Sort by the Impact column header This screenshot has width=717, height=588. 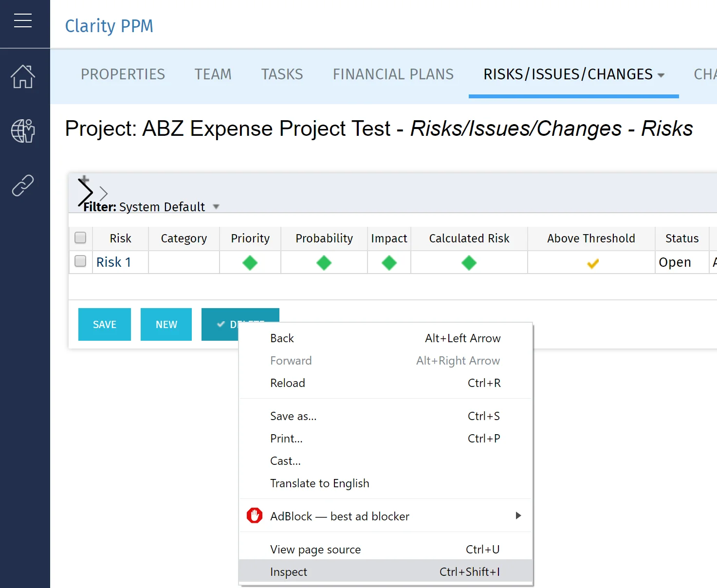389,239
